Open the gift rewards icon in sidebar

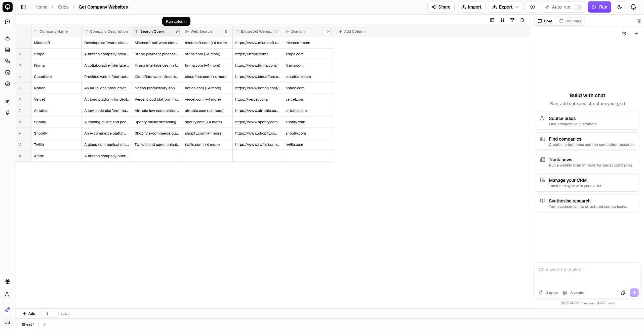(8, 282)
